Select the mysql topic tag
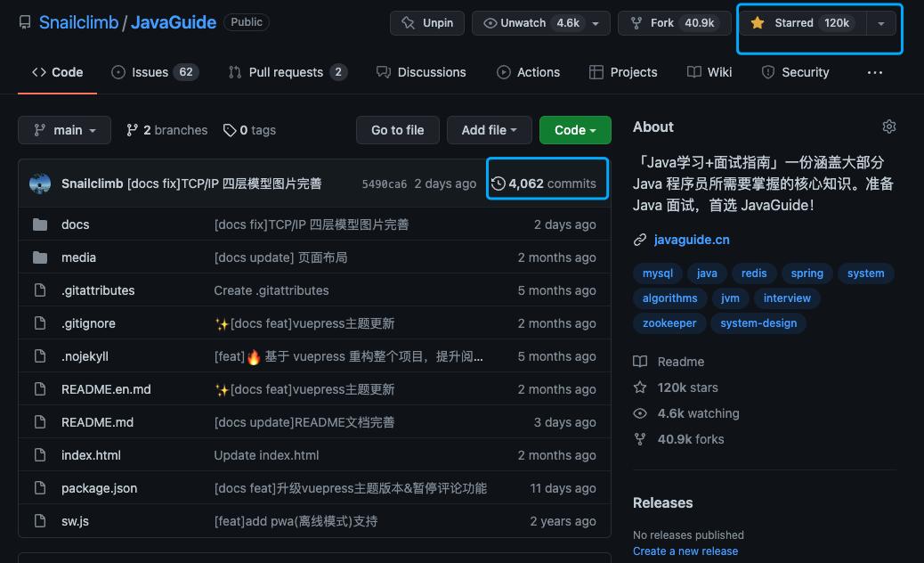The image size is (924, 563). (657, 273)
